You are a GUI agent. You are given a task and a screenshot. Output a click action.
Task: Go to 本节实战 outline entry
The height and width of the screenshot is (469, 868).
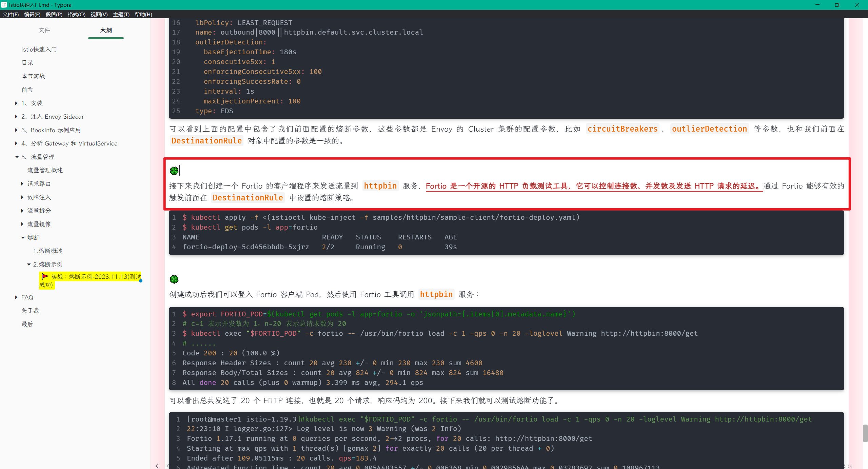click(x=33, y=76)
